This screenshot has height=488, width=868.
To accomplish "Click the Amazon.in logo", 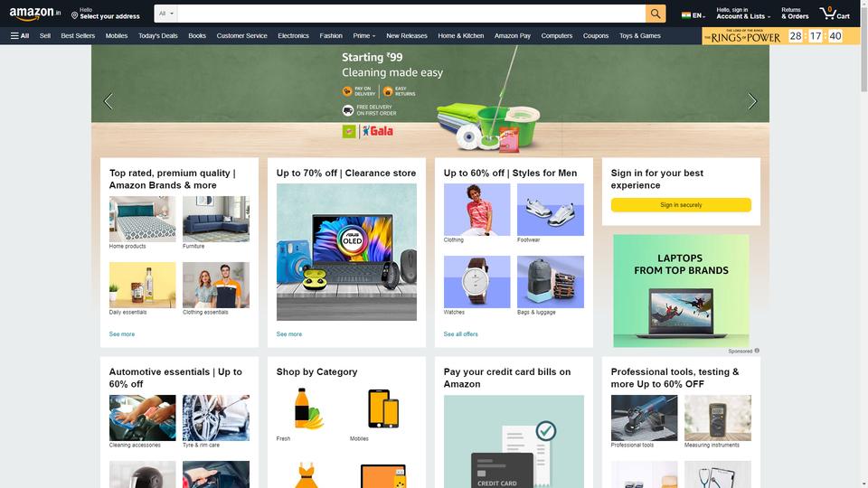I will pyautogui.click(x=35, y=14).
